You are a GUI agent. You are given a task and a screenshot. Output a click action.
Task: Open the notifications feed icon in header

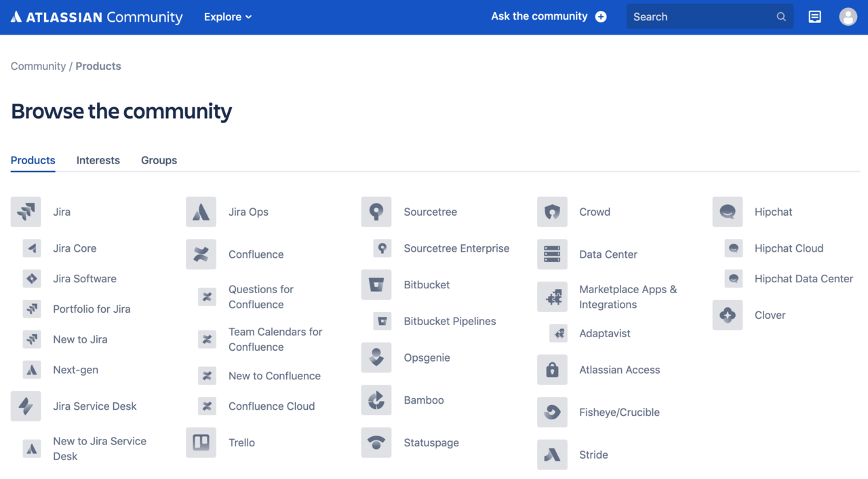pyautogui.click(x=814, y=17)
